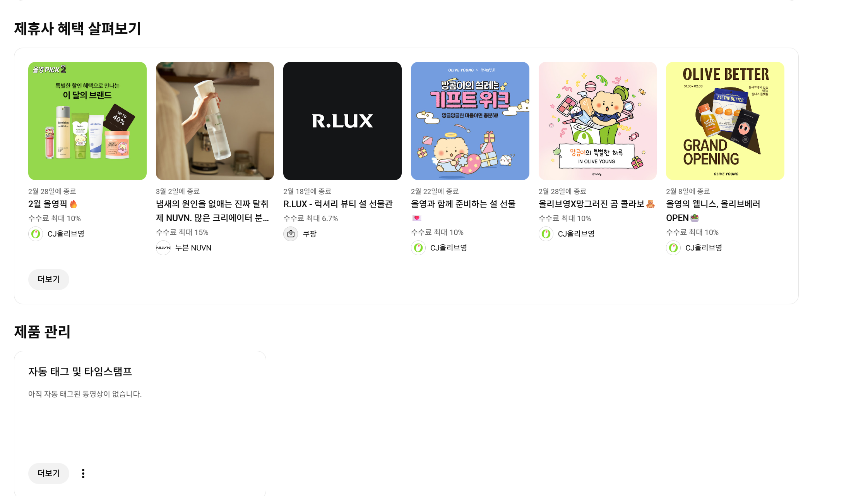Image resolution: width=868 pixels, height=496 pixels.
Task: Open the R.LUX 럭셔리 뷰티 설 선물관 title
Action: pos(338,204)
